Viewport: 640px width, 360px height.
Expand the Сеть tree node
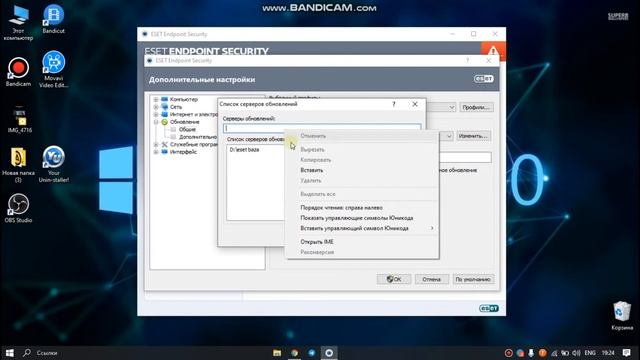[156, 107]
